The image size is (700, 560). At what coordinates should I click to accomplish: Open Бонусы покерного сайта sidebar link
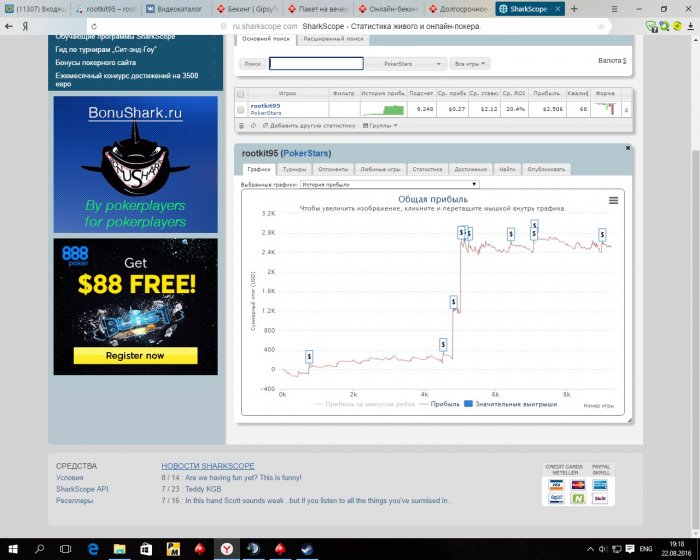[x=96, y=63]
